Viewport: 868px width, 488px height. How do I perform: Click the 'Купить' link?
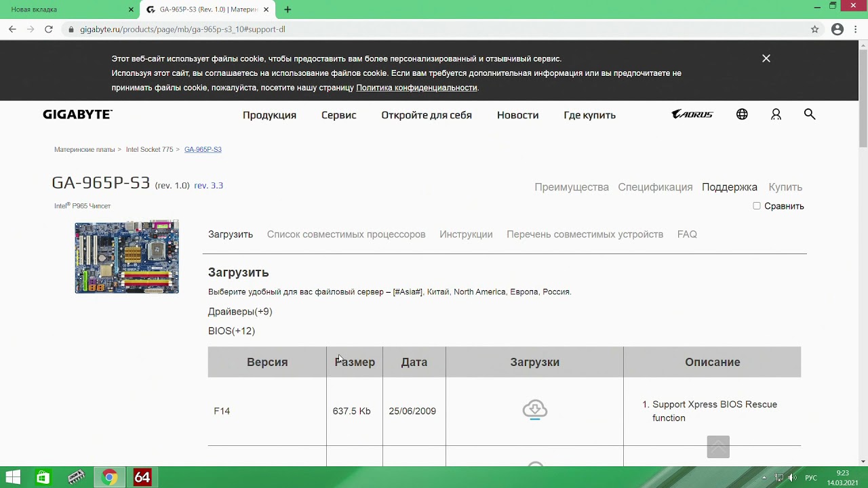click(785, 187)
